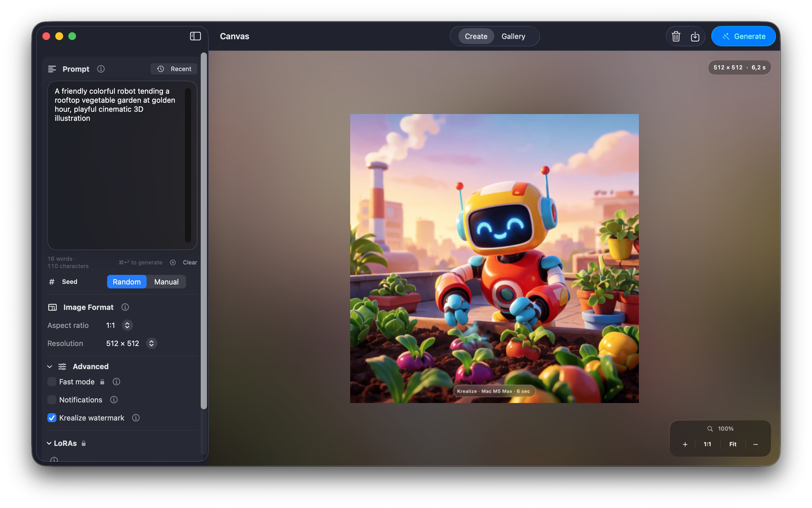Collapse the LoRAs section chevron

(49, 443)
